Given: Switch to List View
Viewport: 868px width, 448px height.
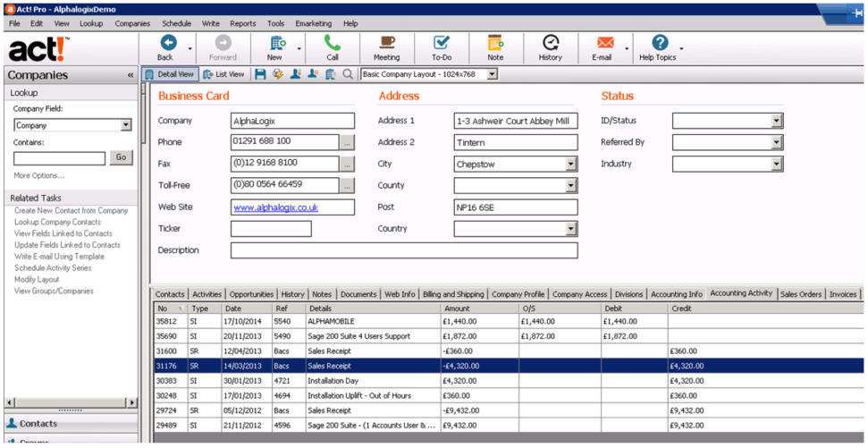Looking at the screenshot, I should (223, 74).
